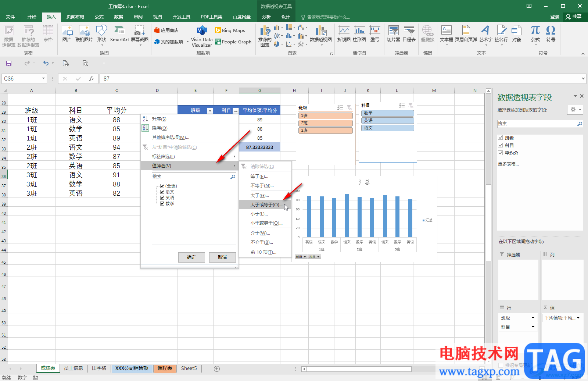Screen dimensions: 588x381
Task: Undo the last action
Action: tap(46, 63)
